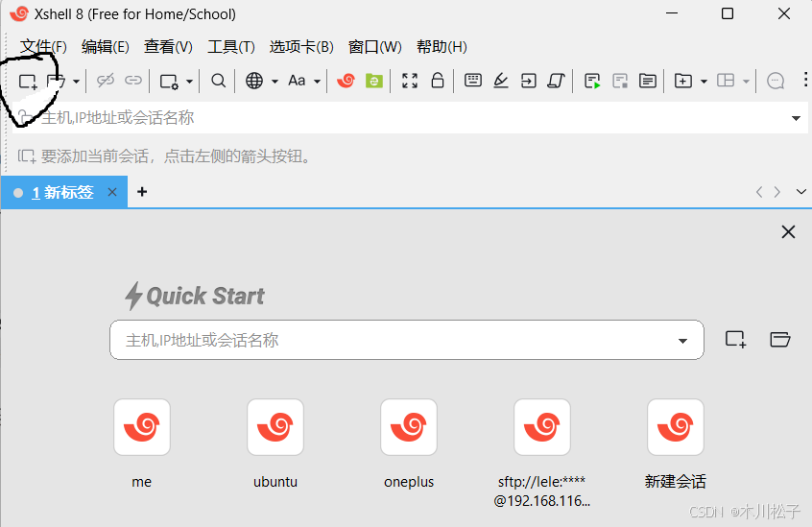Open the 编辑(E) menu
812x527 pixels.
click(106, 47)
